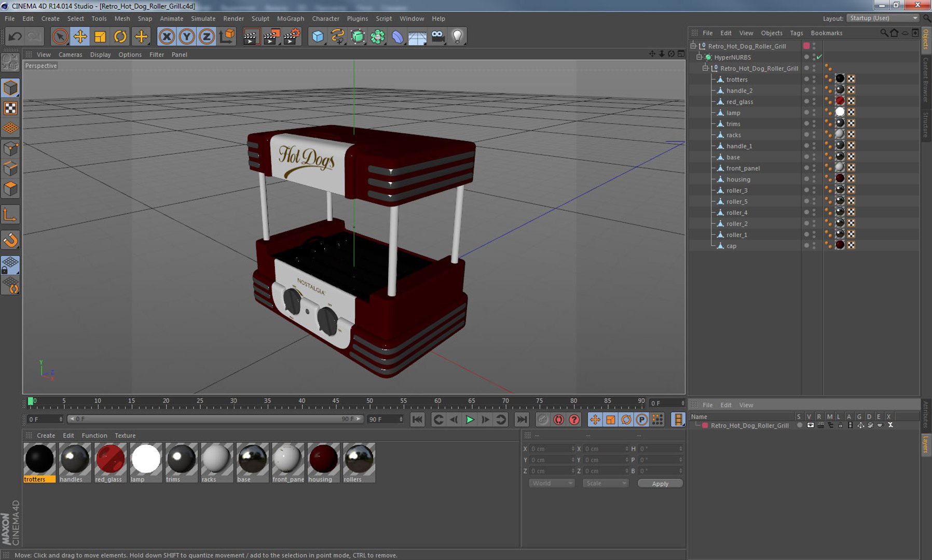Select Points mode in left toolbar

pos(10,149)
